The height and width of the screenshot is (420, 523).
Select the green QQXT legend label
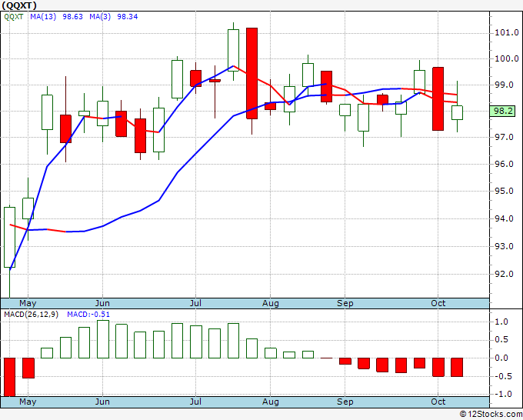pyautogui.click(x=14, y=17)
